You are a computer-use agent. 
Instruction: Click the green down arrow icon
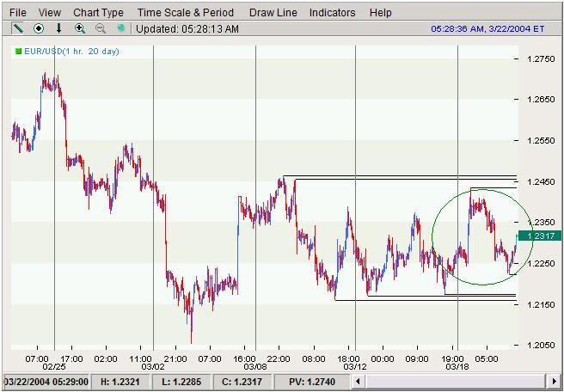(59, 28)
